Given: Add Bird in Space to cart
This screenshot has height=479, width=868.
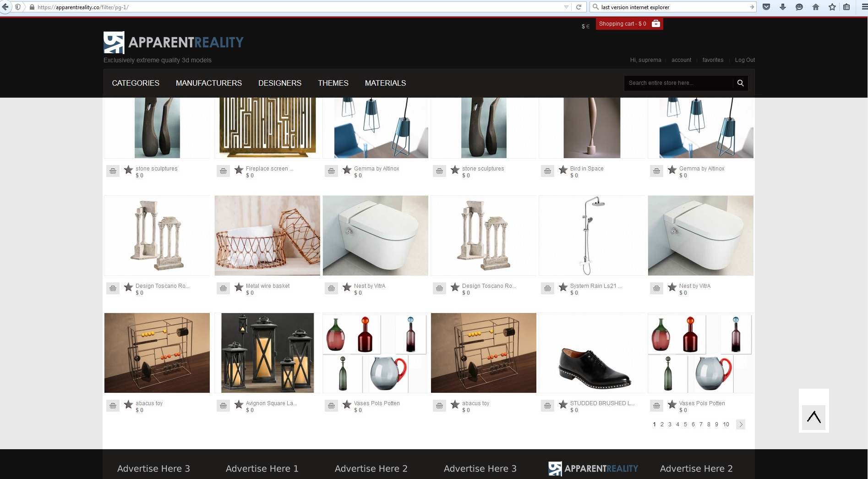Looking at the screenshot, I should coord(547,171).
